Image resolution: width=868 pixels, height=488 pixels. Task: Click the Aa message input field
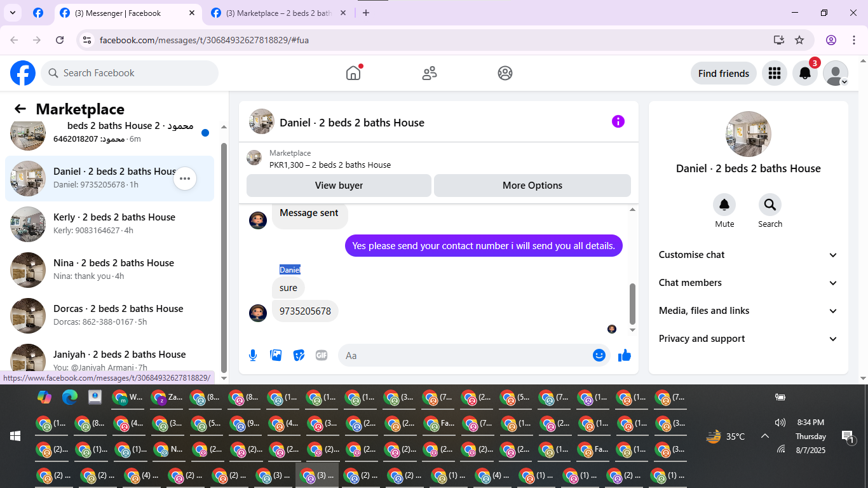click(x=465, y=355)
